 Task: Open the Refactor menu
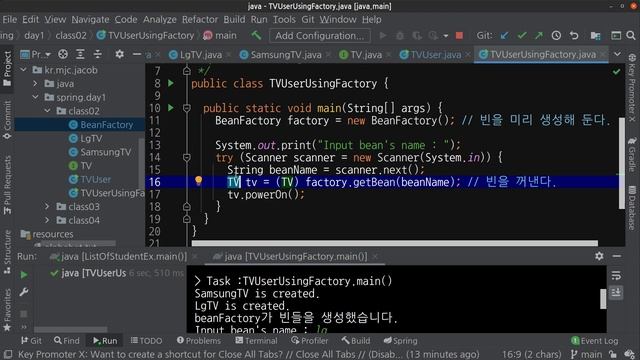pyautogui.click(x=200, y=19)
